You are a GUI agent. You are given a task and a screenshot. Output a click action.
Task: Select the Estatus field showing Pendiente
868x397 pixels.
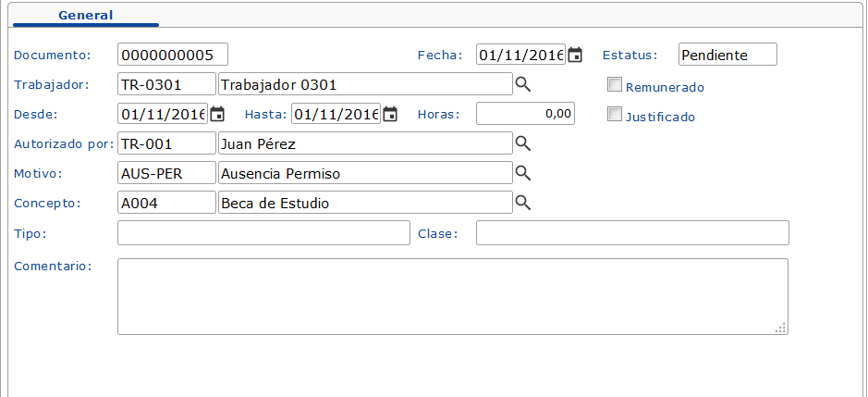[x=727, y=55]
